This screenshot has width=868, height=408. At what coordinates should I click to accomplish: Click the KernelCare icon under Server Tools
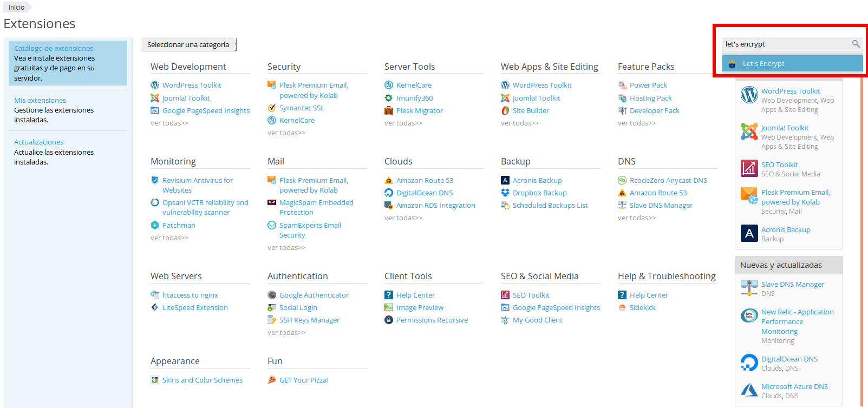[389, 85]
